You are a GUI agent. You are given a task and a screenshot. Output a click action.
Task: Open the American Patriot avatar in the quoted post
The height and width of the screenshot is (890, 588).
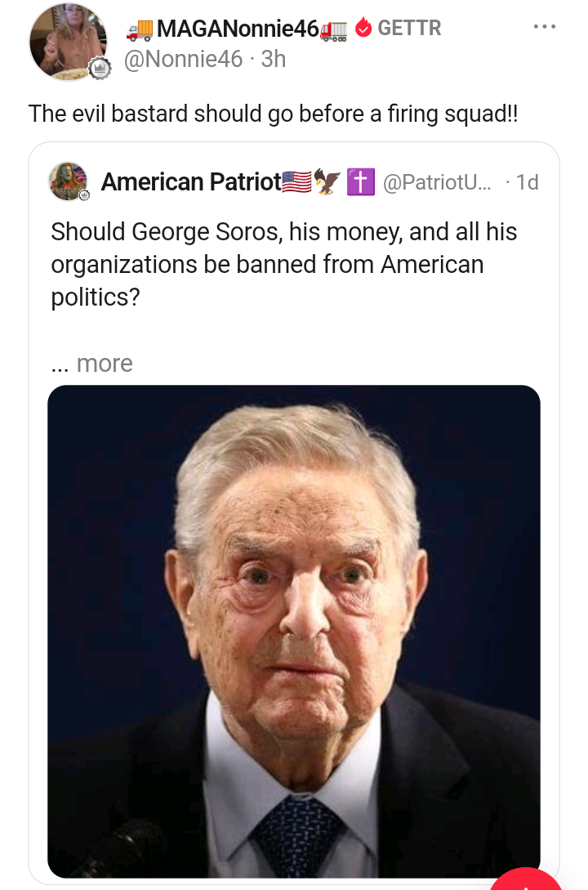coord(69,181)
